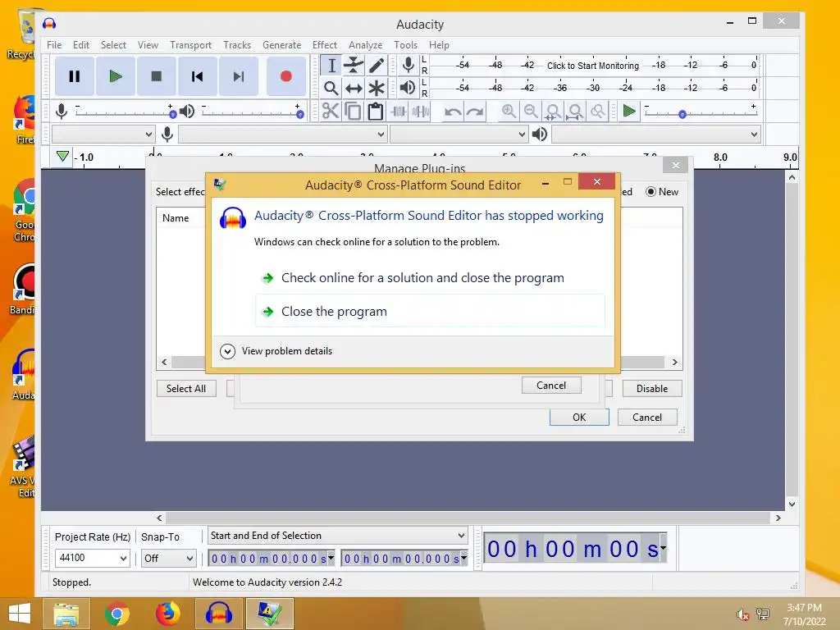Click Check online for a solution option
The height and width of the screenshot is (630, 840).
tap(430, 278)
